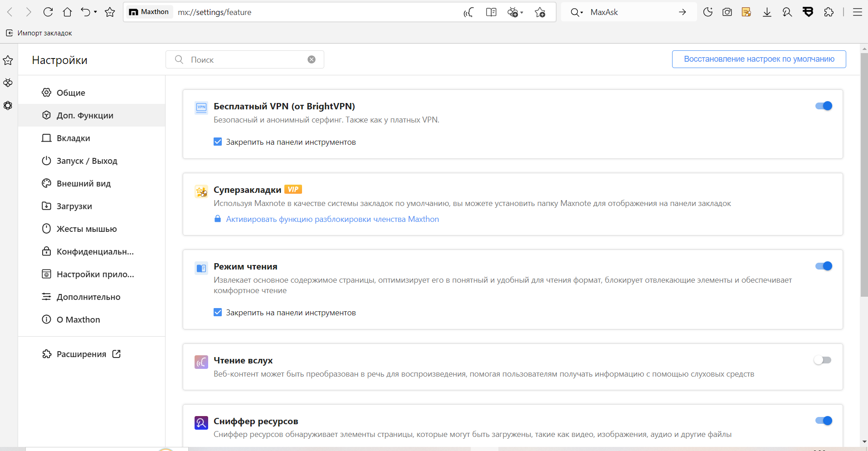This screenshot has width=868, height=451.
Task: Open Жесты мышью settings section
Action: tap(92, 229)
